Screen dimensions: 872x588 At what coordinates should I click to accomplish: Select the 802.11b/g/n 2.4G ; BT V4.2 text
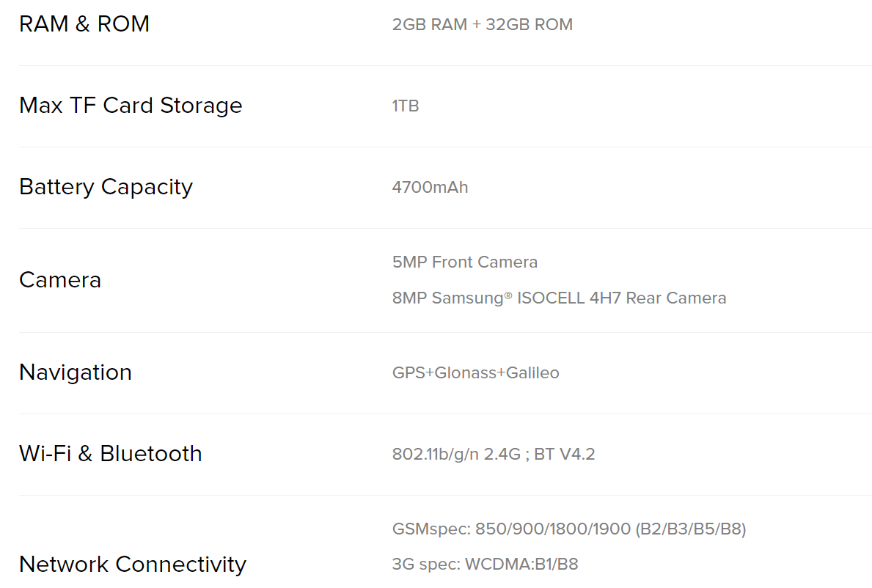(494, 454)
